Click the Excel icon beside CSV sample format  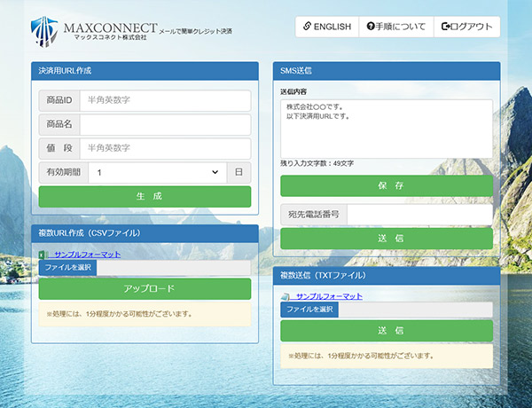point(42,255)
